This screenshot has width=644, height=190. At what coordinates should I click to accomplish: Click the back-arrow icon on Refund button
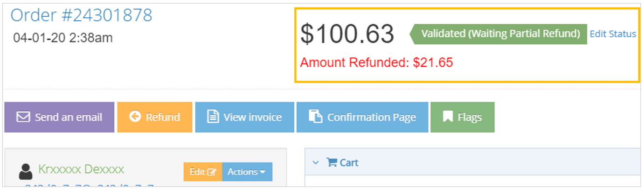click(x=135, y=117)
